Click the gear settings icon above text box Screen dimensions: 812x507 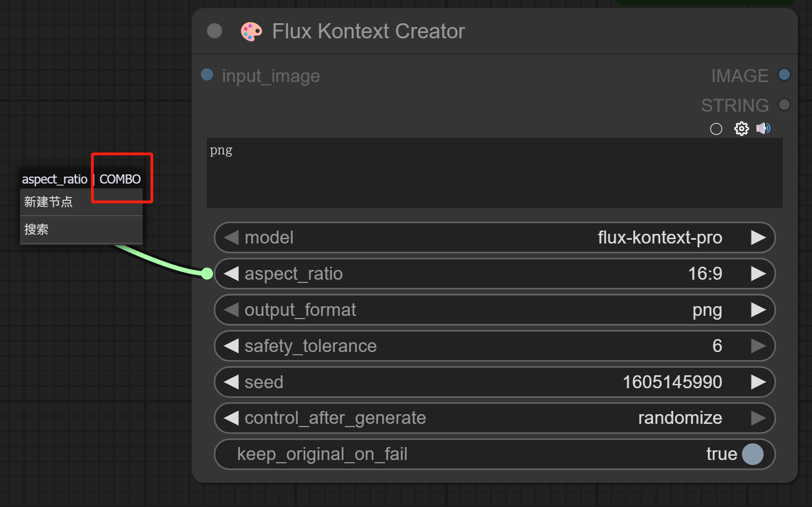pos(741,129)
